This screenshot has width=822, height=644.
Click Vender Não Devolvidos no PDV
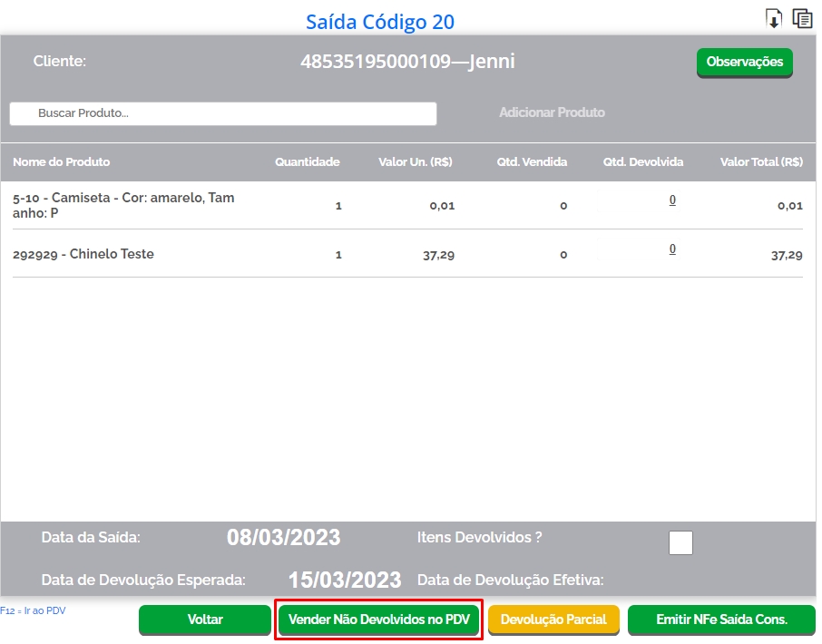[x=378, y=620]
